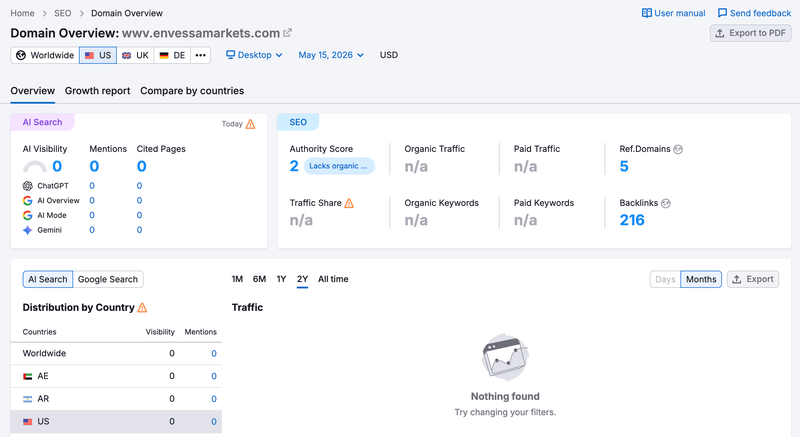
Task: Select the 6M time range
Action: click(259, 279)
